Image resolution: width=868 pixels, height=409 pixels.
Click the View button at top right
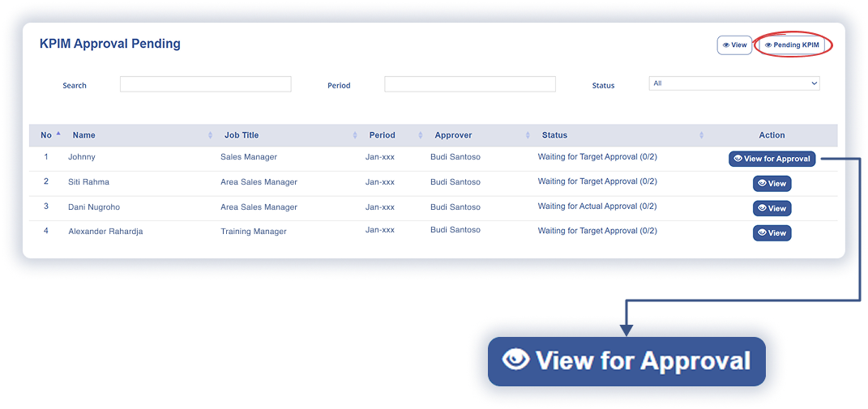(734, 45)
